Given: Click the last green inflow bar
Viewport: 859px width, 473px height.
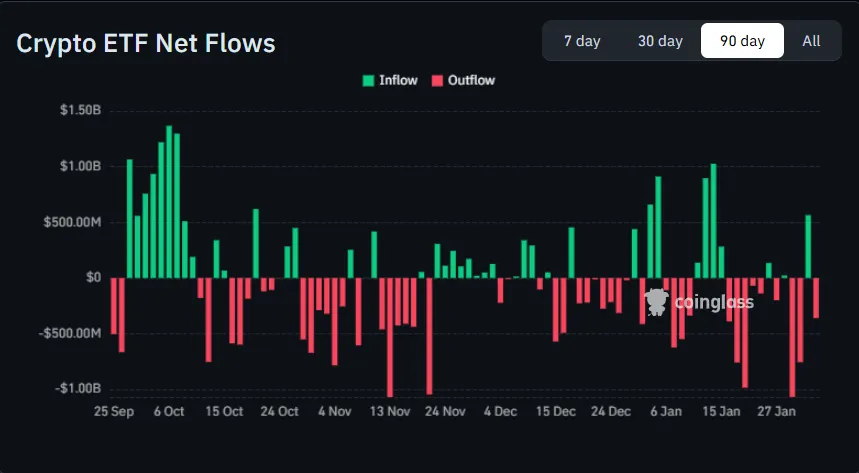Looking at the screenshot, I should [808, 246].
